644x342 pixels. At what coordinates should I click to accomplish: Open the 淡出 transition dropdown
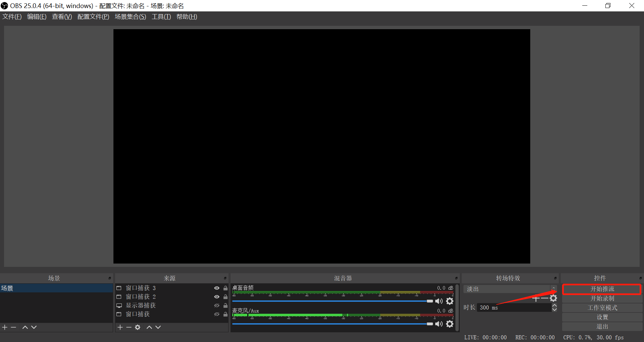pos(510,289)
